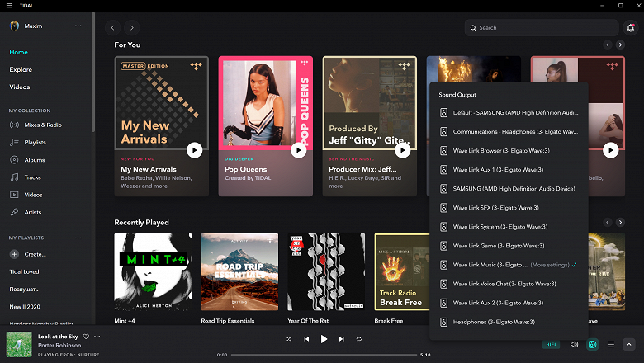
Task: Open Playlists in My Collection
Action: tap(28, 143)
